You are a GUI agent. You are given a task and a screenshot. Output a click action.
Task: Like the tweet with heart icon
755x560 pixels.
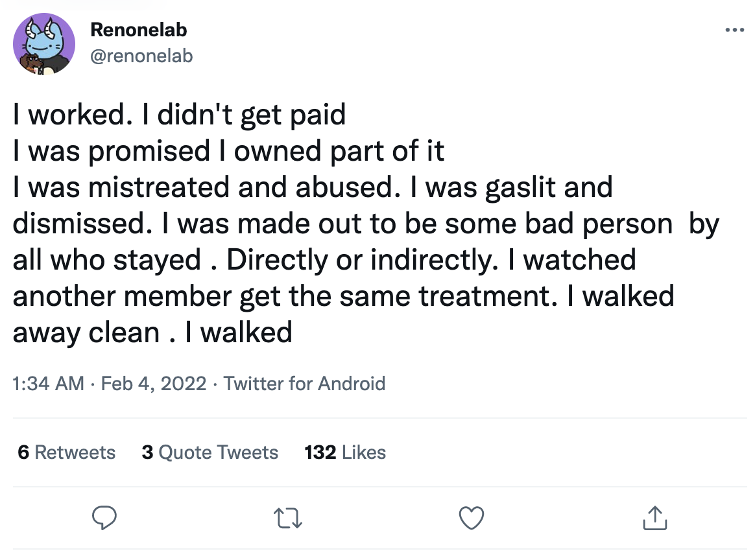pyautogui.click(x=472, y=518)
